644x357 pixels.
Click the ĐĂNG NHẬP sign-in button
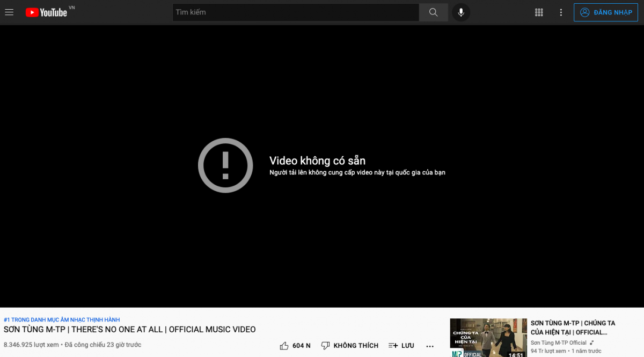coord(606,12)
